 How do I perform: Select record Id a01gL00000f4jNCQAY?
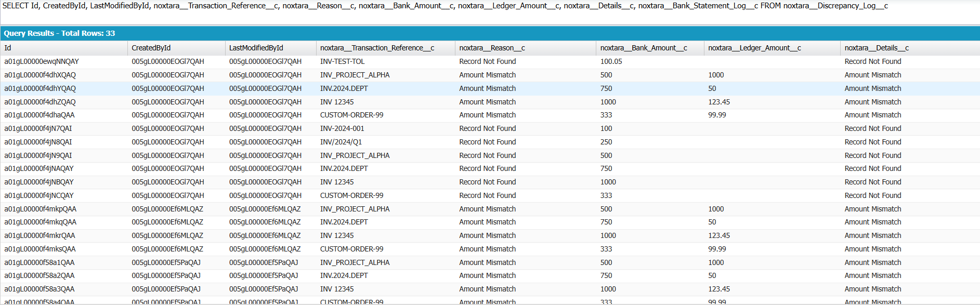[x=39, y=195]
